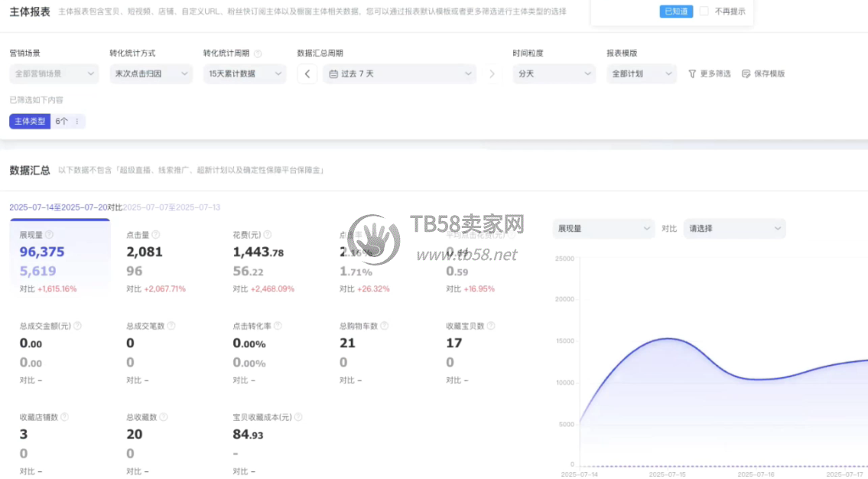The image size is (868, 479).
Task: Click 保存模版 save template icon
Action: pyautogui.click(x=746, y=74)
